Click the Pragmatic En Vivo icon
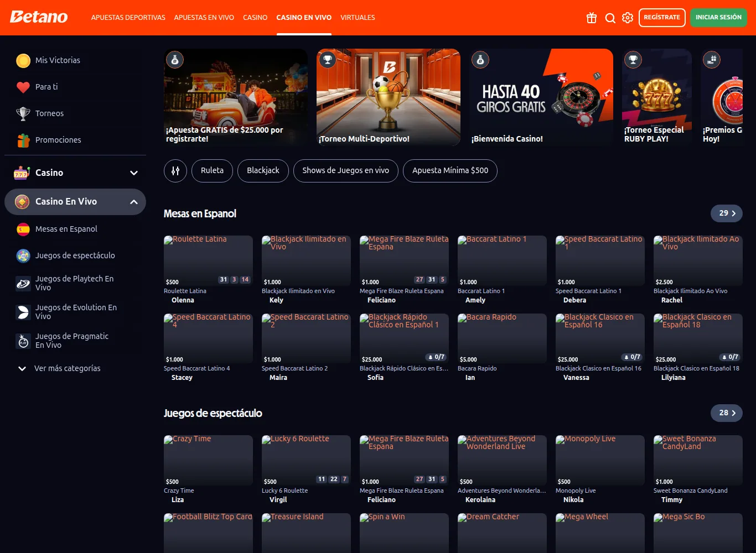756x553 pixels. coord(23,341)
